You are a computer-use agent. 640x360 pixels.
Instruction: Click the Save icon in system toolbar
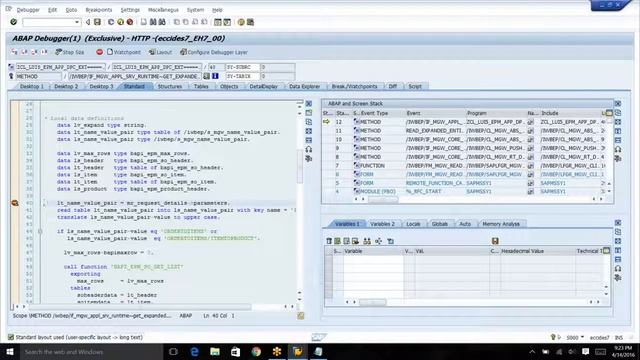click(x=97, y=22)
